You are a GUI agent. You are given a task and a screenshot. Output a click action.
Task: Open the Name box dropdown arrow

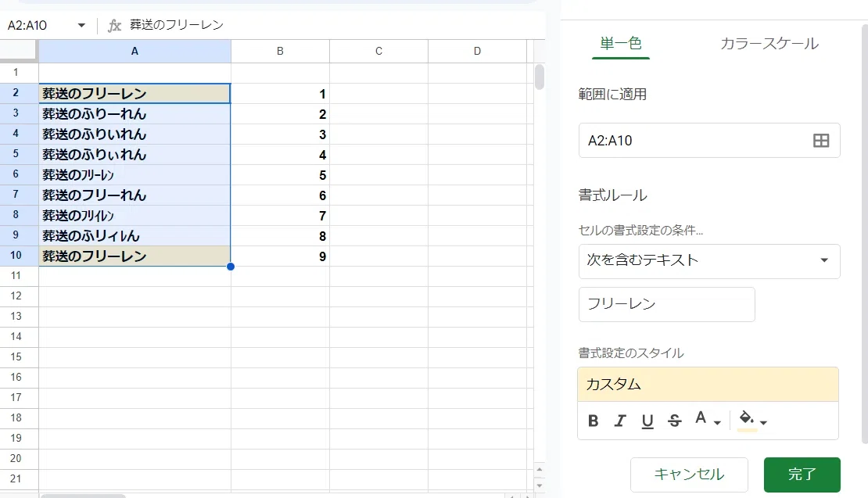pyautogui.click(x=81, y=26)
